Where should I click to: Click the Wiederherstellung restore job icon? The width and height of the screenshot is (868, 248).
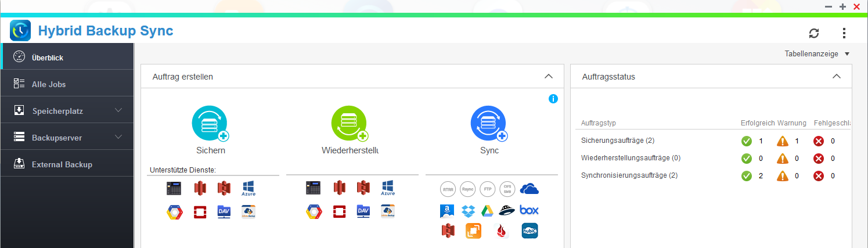pos(350,124)
